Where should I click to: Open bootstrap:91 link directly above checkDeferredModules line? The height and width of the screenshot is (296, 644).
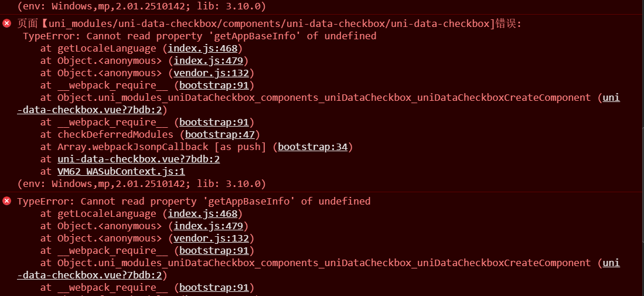214,122
